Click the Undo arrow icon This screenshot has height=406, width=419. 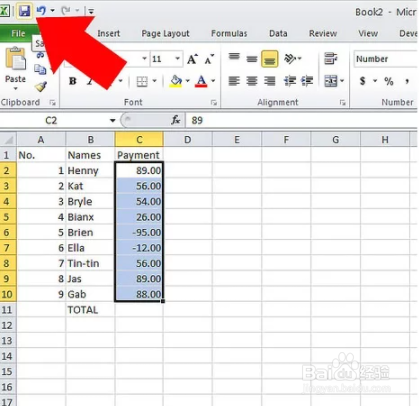click(41, 11)
